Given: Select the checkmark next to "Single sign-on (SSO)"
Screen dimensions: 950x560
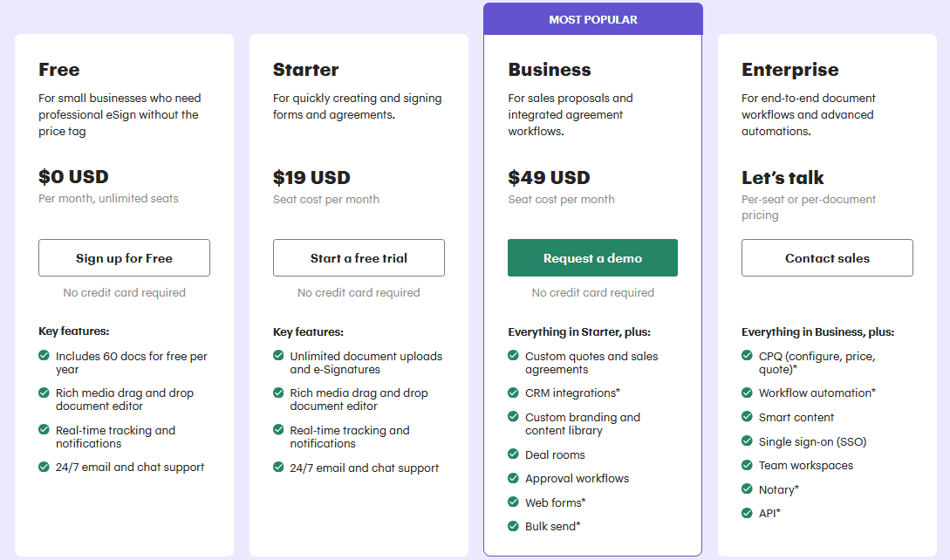Looking at the screenshot, I should tap(747, 441).
